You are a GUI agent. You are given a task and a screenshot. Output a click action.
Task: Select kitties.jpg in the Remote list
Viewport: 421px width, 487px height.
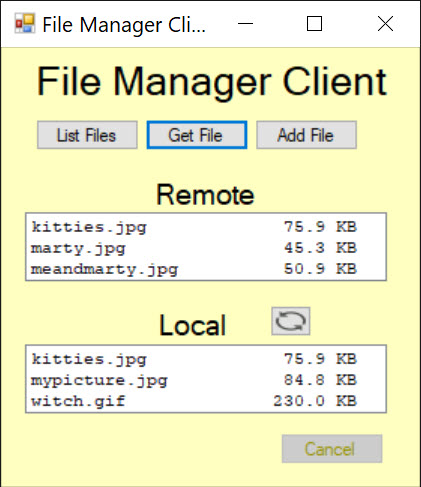[x=206, y=227]
